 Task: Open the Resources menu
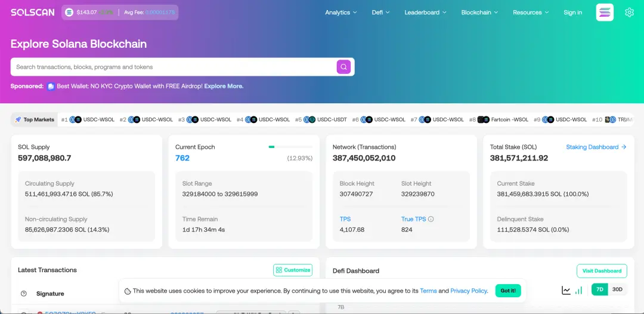coord(530,13)
